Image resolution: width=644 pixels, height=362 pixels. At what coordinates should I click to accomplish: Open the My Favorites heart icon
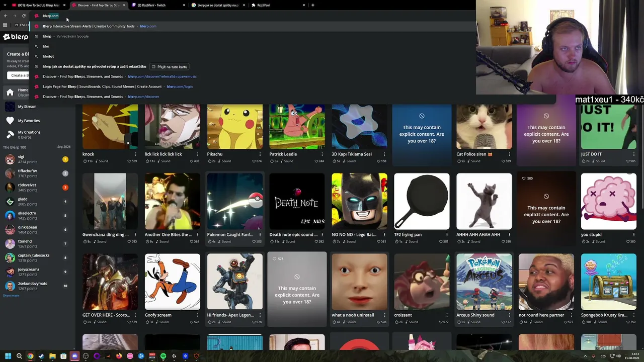[x=10, y=121]
